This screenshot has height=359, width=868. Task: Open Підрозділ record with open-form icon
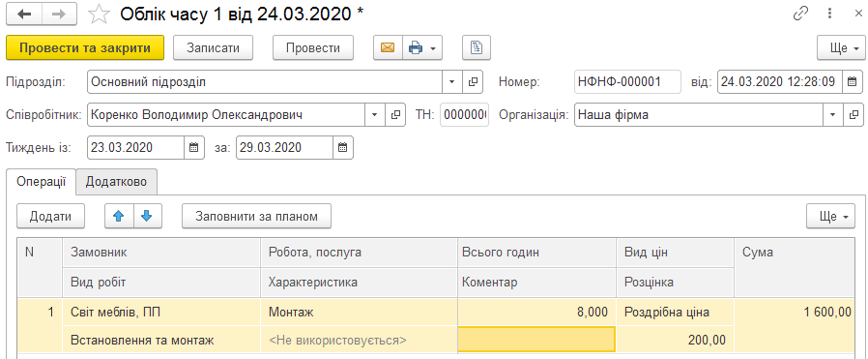473,82
